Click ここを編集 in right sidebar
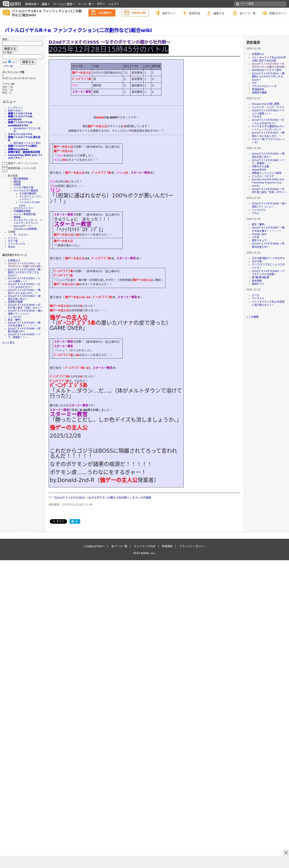The height and width of the screenshot is (868, 289). [252, 317]
